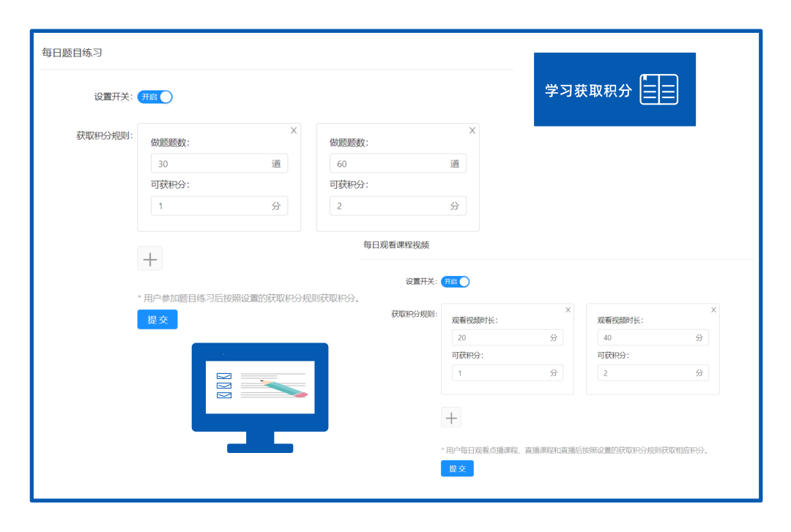The height and width of the screenshot is (532, 791).
Task: Close the 40-minute video rule card with its X
Action: click(713, 310)
